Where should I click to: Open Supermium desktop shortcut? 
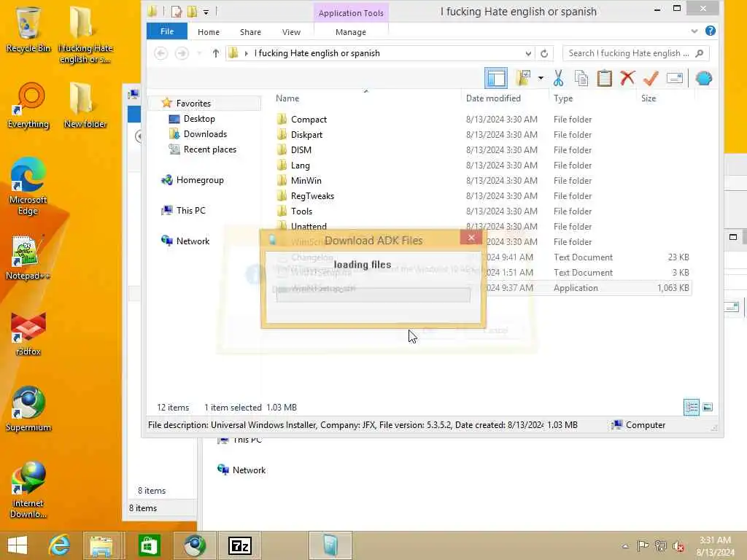point(28,408)
